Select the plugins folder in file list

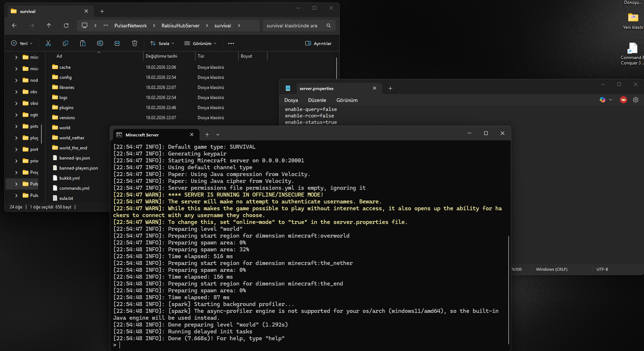coord(66,108)
